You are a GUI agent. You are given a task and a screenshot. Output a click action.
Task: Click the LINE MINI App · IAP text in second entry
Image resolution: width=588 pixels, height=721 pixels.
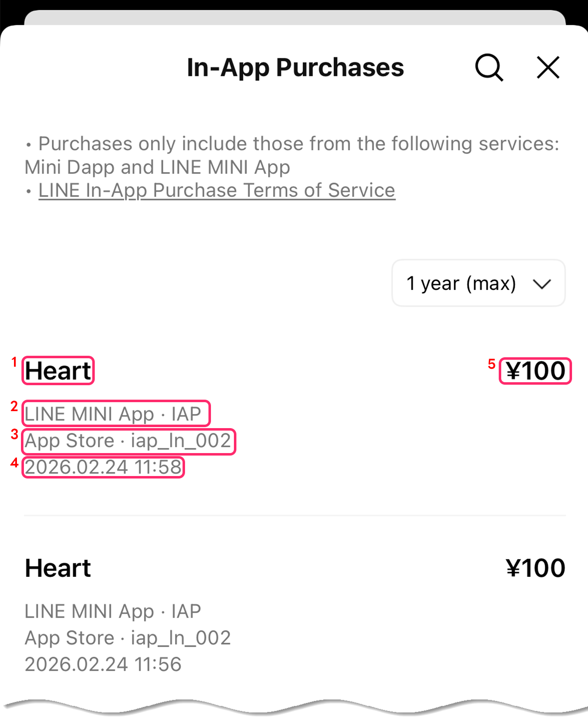point(113,611)
